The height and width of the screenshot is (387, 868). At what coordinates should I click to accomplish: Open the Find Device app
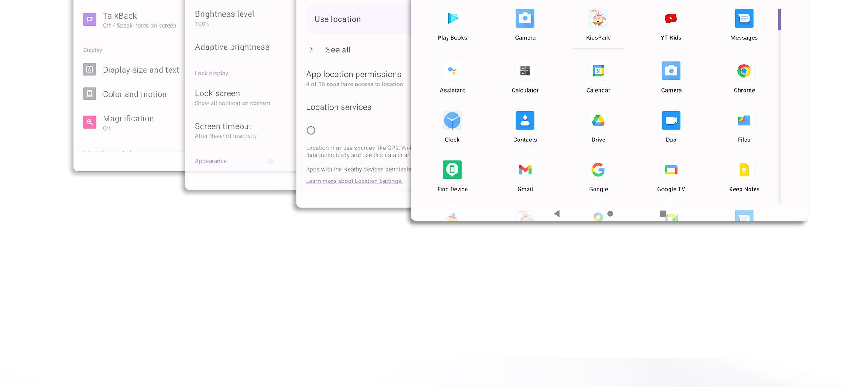(452, 170)
